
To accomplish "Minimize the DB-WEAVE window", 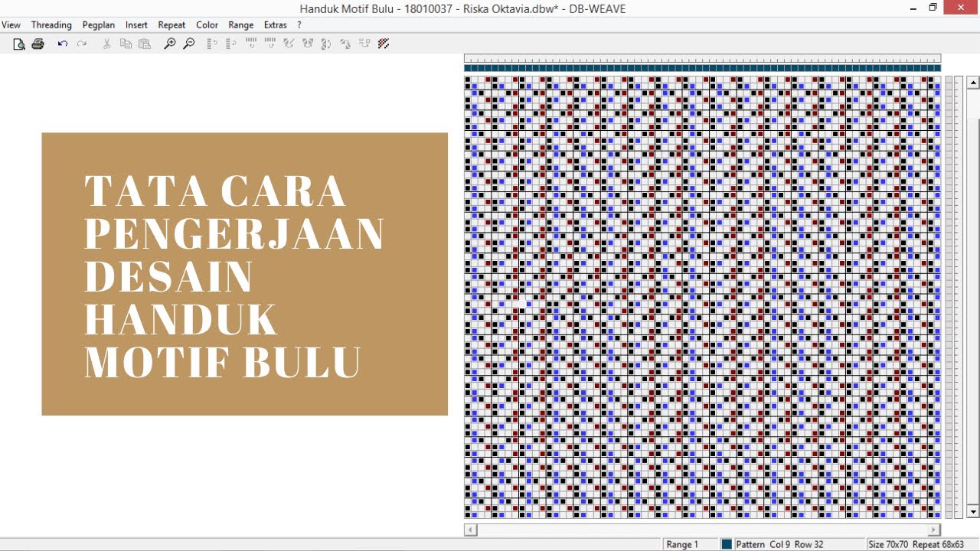I will pyautogui.click(x=914, y=8).
